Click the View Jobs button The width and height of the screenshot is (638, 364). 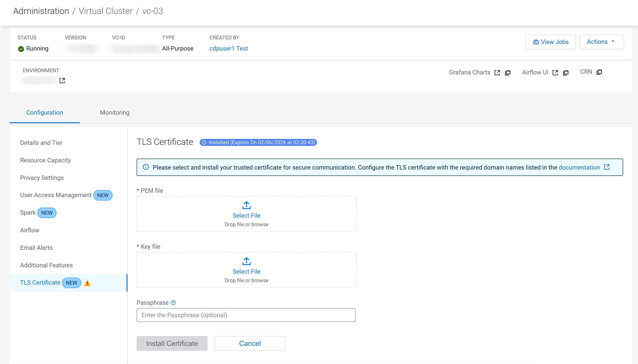(550, 42)
